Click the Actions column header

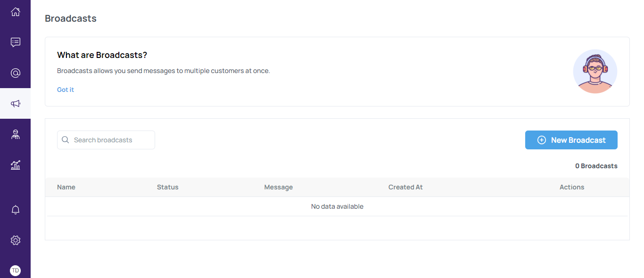pyautogui.click(x=571, y=187)
